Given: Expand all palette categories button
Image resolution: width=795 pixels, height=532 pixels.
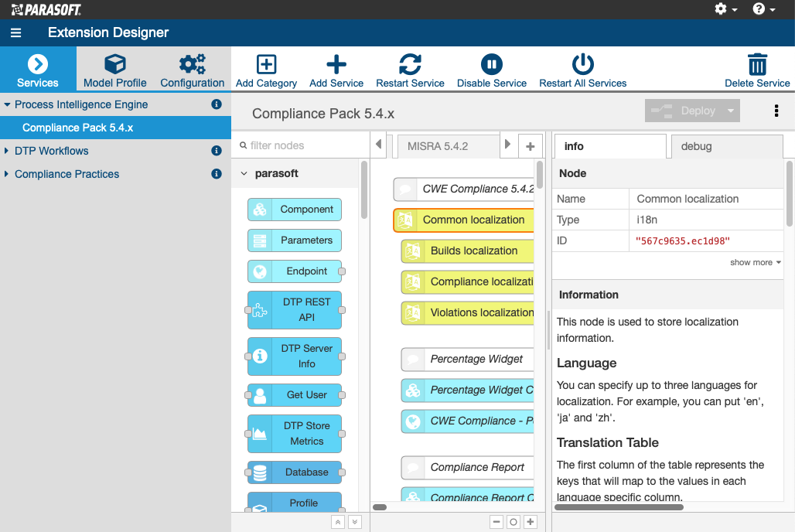Looking at the screenshot, I should (355, 522).
